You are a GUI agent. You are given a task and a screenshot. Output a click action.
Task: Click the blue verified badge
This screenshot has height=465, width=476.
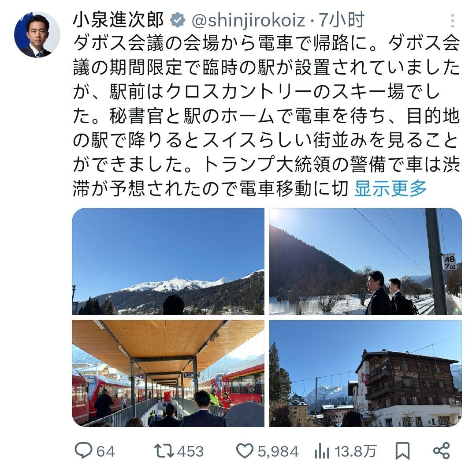click(178, 20)
